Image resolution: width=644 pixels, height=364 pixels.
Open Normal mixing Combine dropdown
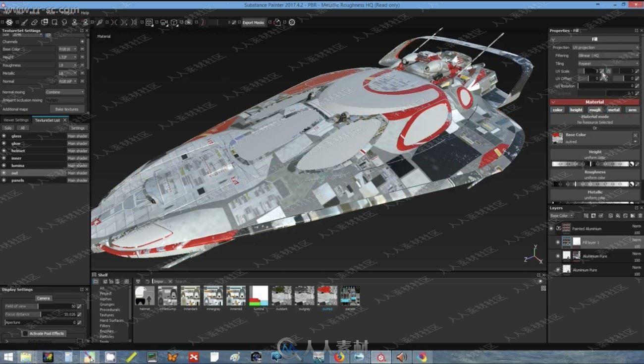(65, 92)
